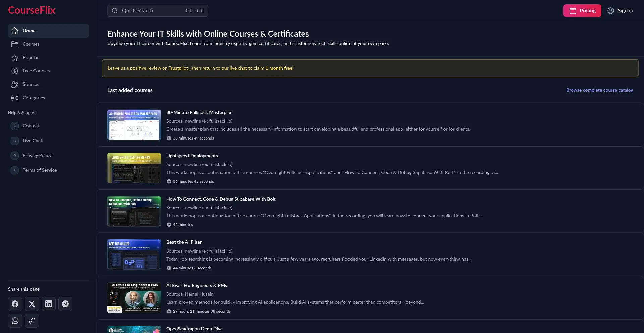The height and width of the screenshot is (333, 644).
Task: Click the CourseFlix logo
Action: (x=32, y=10)
